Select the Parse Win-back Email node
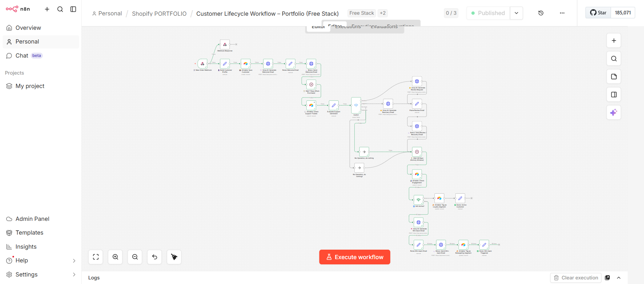 pos(418,245)
